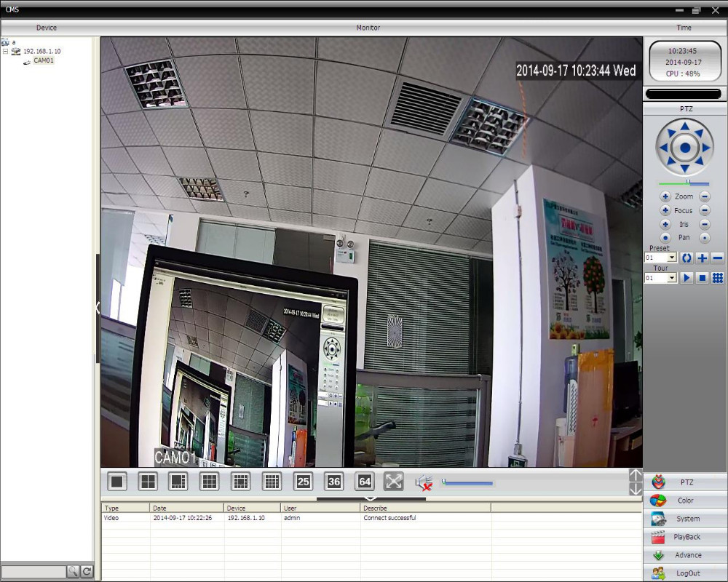Switch to single-view layout
This screenshot has width=728, height=582.
(117, 481)
